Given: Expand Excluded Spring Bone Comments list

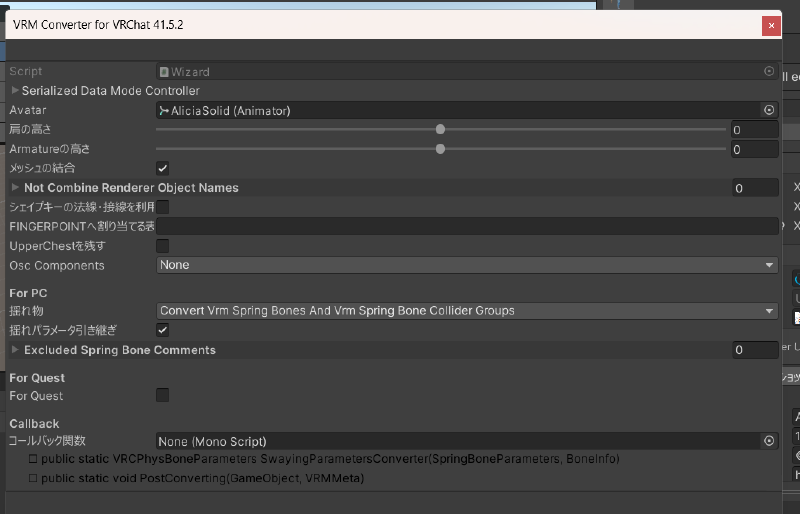Looking at the screenshot, I should [x=15, y=350].
